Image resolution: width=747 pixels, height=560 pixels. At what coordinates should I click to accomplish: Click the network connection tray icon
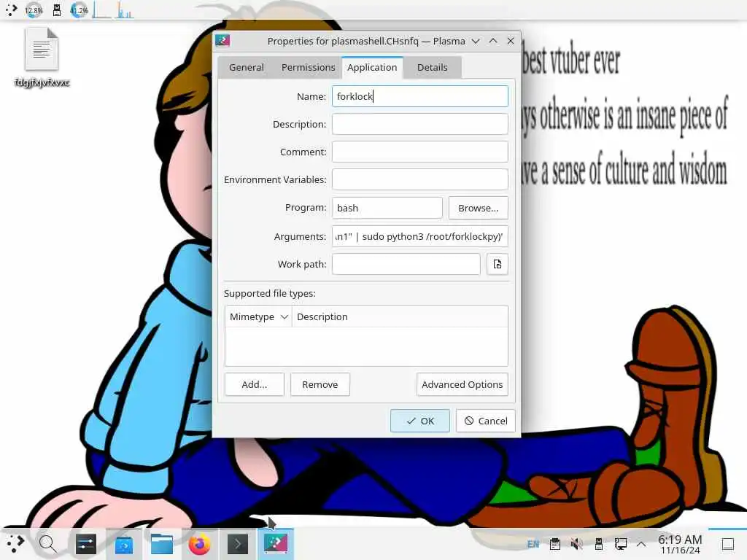coord(620,544)
